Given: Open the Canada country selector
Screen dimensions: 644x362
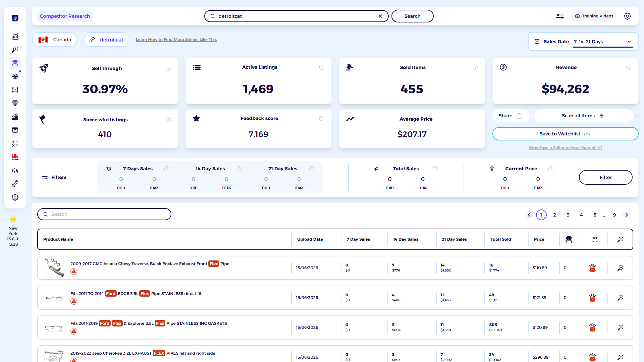Looking at the screenshot, I should tap(55, 40).
